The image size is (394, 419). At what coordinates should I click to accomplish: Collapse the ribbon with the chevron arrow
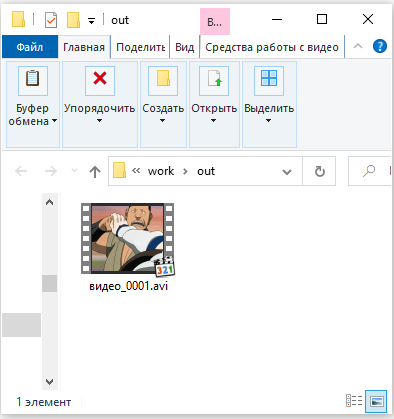click(x=358, y=46)
